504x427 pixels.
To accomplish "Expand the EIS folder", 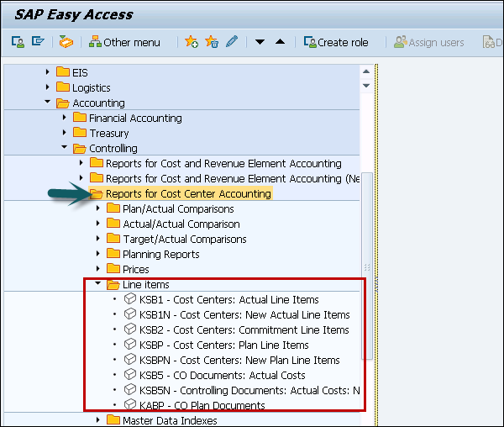I will click(x=48, y=71).
